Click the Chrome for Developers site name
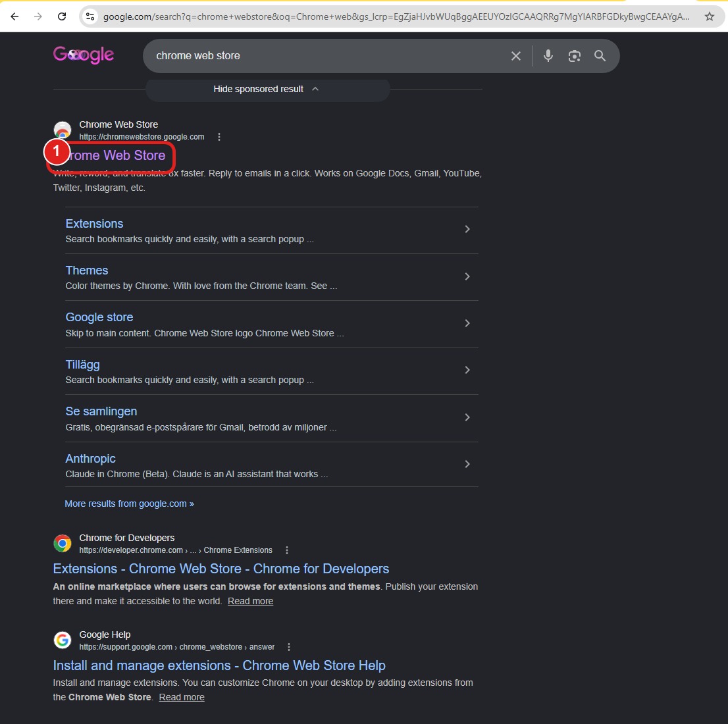The height and width of the screenshot is (724, 728). [x=127, y=538]
